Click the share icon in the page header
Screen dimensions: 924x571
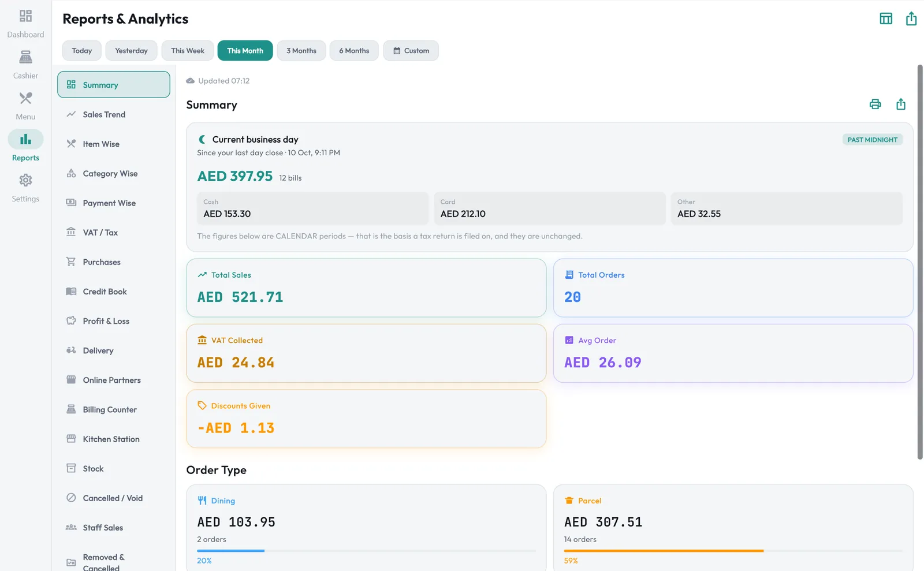(911, 18)
